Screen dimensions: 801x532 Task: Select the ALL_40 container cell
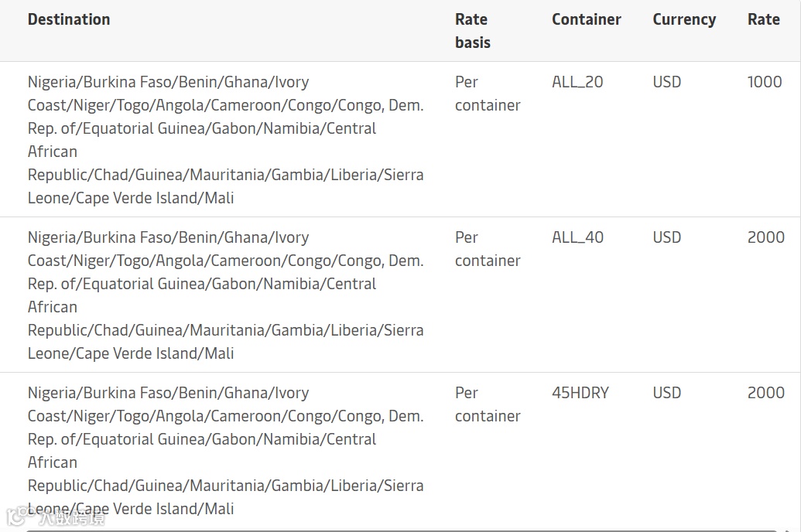click(x=577, y=237)
